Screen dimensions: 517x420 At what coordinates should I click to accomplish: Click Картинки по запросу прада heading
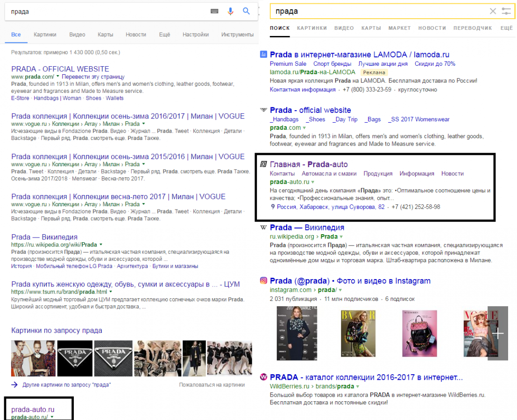click(x=57, y=330)
